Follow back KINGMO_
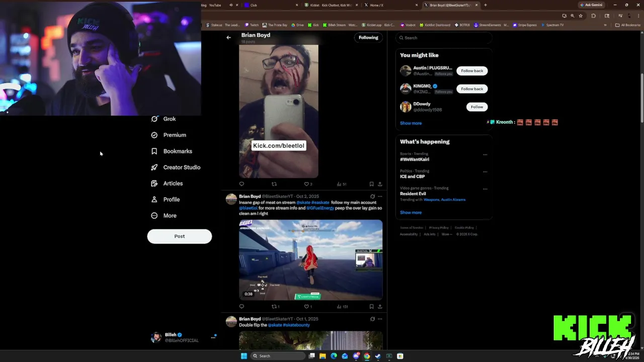The width and height of the screenshot is (644, 362). (472, 89)
